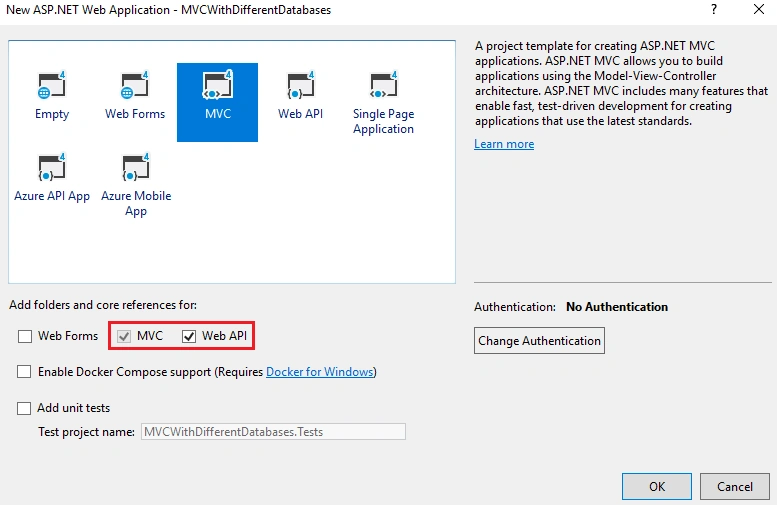Click the 'Test project name:' label

click(x=86, y=432)
